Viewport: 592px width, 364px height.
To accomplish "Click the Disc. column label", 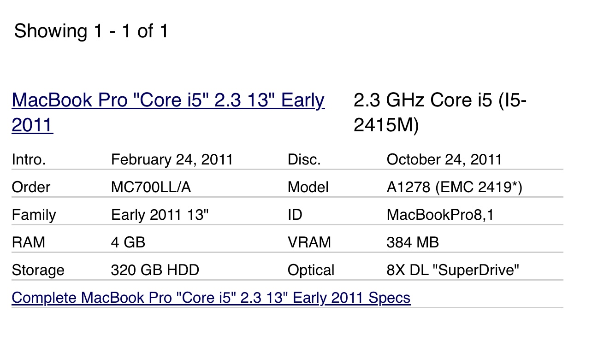I will (x=304, y=160).
